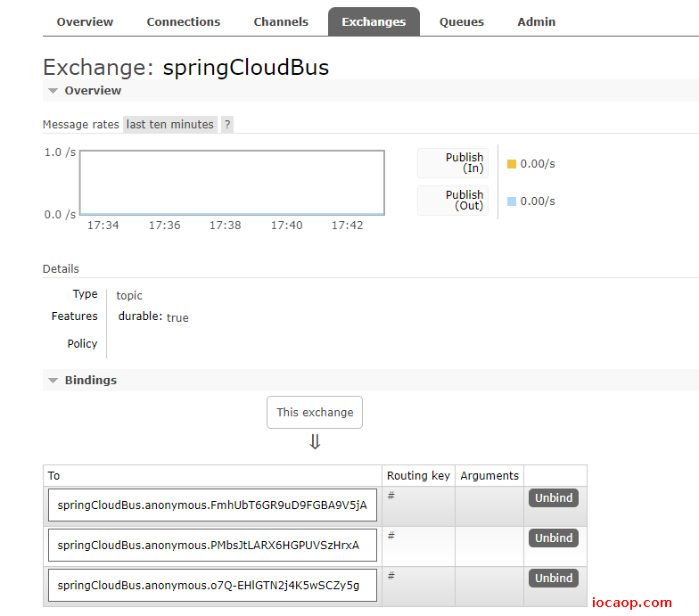Click the 'Message rates' label
Viewport: 699px width, 616px height.
pos(80,125)
